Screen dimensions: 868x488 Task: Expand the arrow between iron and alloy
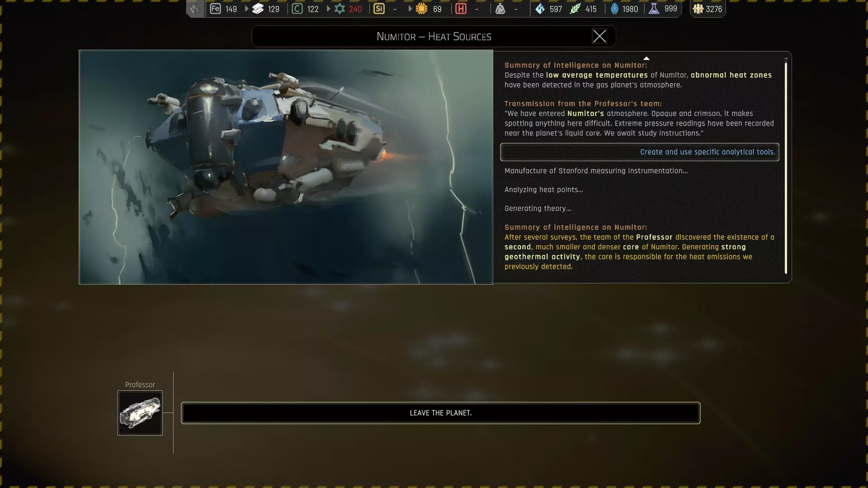[x=246, y=9]
